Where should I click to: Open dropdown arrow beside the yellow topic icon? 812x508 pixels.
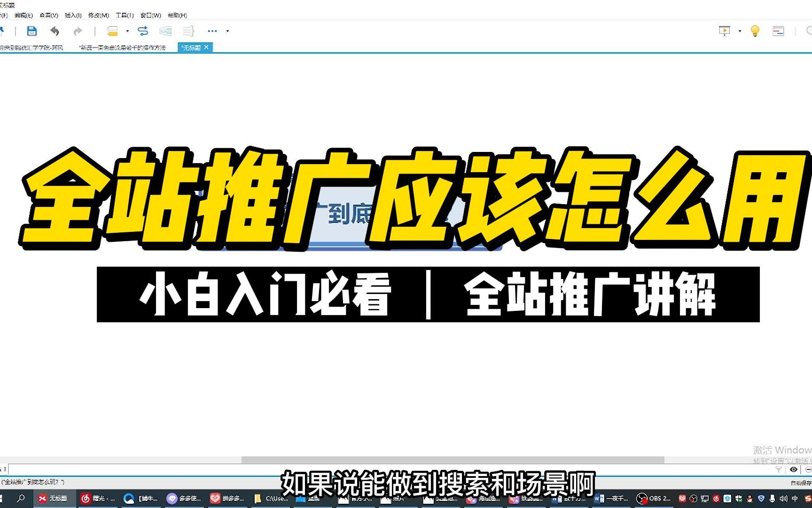(x=127, y=31)
